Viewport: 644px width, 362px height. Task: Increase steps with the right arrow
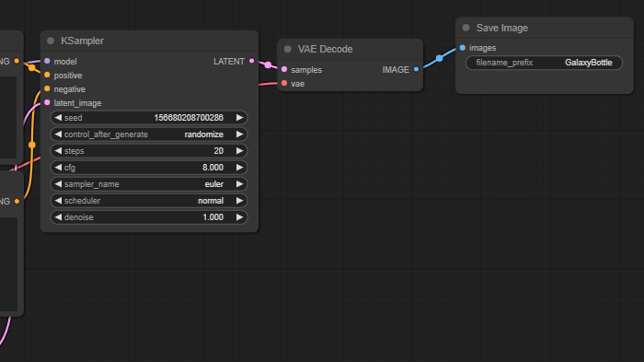239,150
